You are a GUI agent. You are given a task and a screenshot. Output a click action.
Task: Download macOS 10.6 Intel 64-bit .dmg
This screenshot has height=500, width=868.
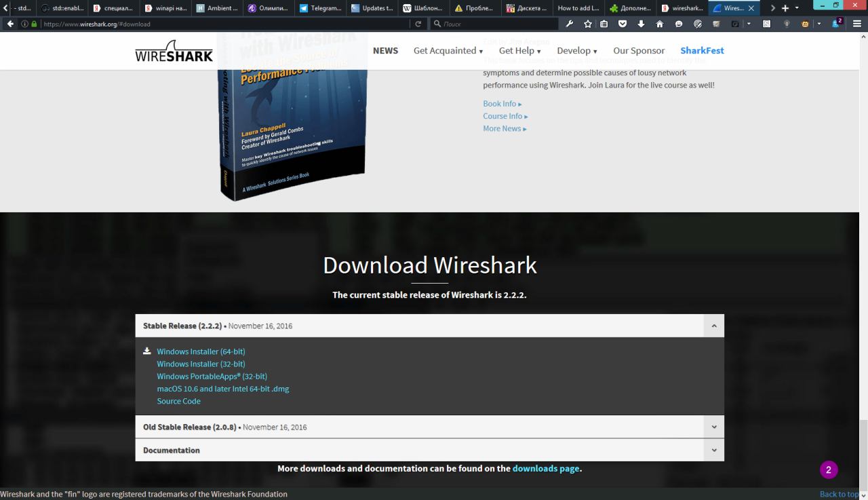click(223, 389)
